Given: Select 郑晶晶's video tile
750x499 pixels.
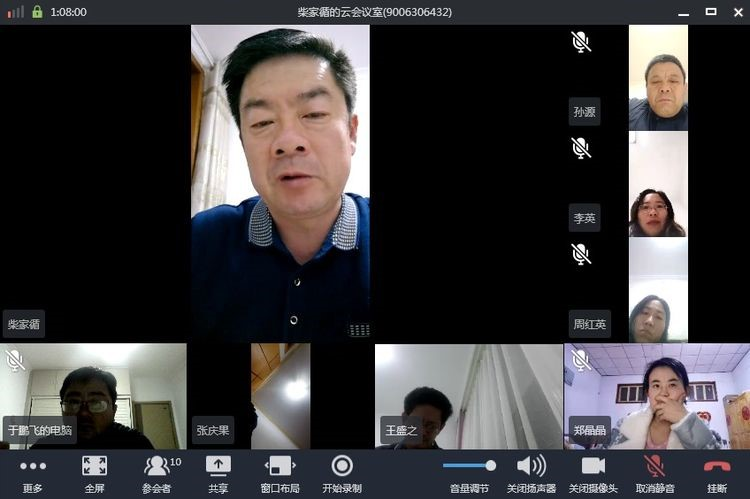Looking at the screenshot, I should click(656, 396).
